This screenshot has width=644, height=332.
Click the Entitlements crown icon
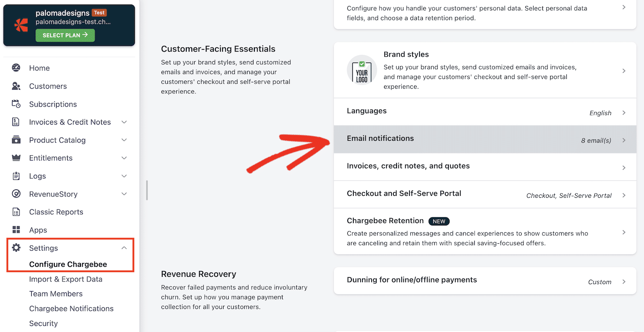click(16, 158)
